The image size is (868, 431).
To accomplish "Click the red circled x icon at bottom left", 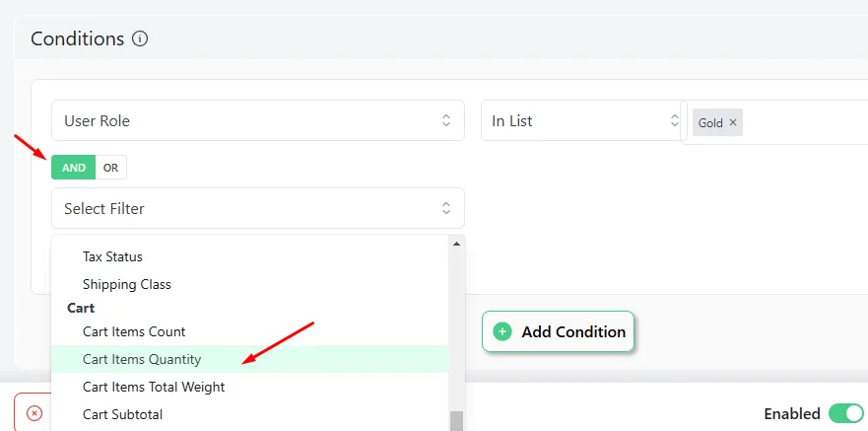I will click(x=34, y=413).
